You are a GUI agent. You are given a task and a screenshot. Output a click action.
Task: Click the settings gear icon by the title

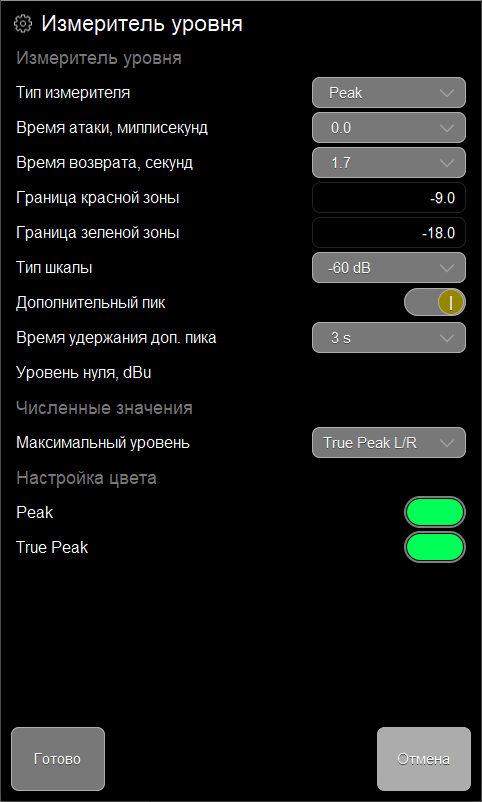pos(23,24)
